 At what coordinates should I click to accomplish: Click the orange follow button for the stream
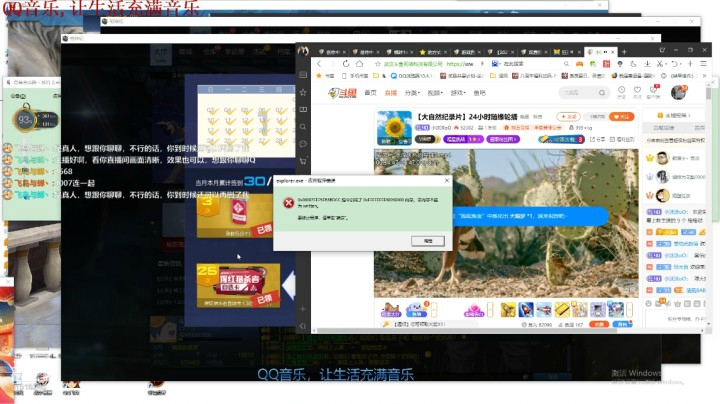pos(621,117)
